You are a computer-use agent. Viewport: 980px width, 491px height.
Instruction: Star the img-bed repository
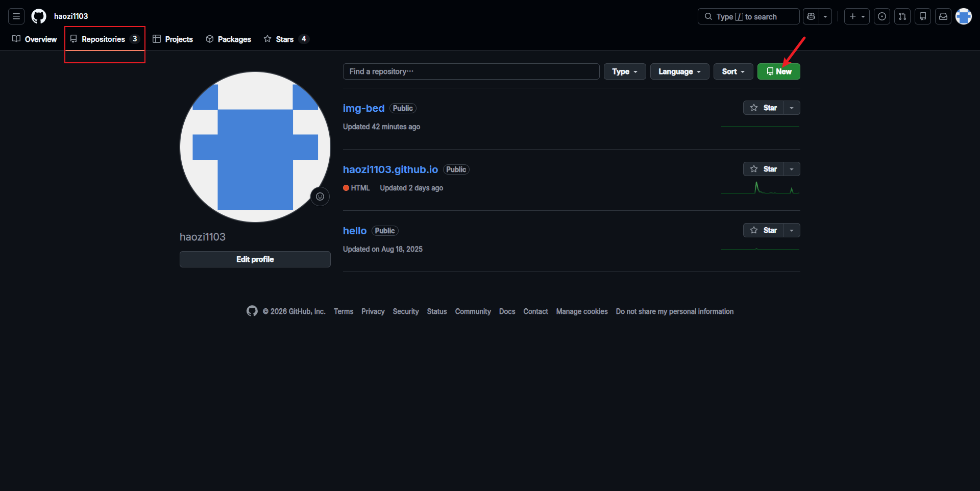[763, 108]
